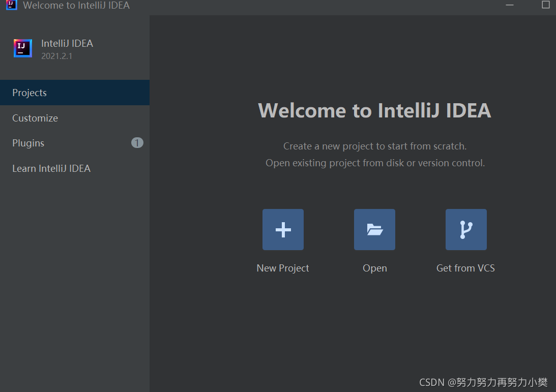Click the New Project plus icon
556x392 pixels.
(x=283, y=229)
